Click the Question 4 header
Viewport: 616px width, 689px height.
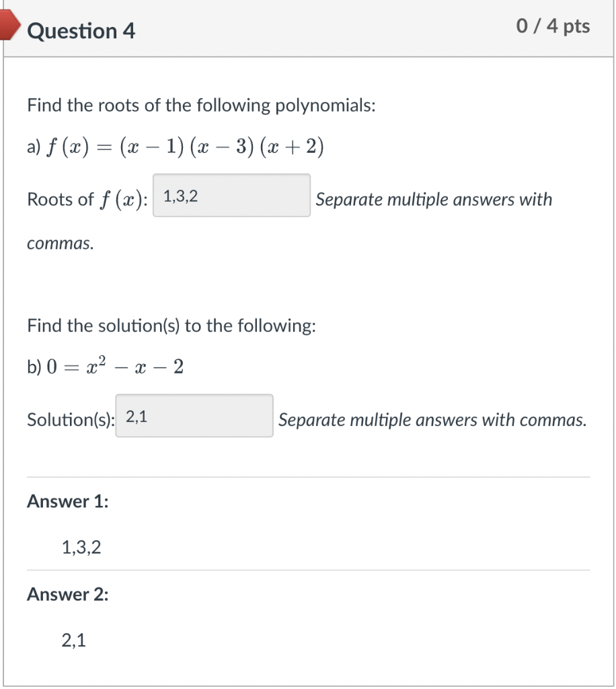[x=82, y=30]
